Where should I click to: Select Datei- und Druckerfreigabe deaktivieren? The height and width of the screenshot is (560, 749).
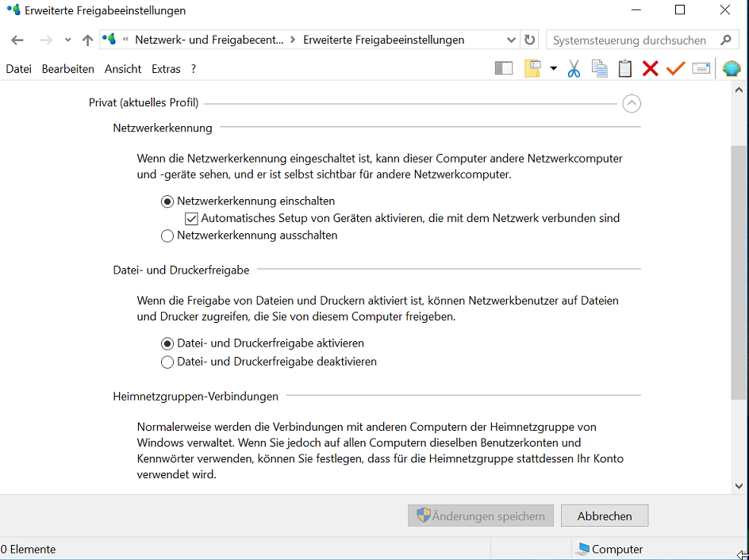[167, 362]
